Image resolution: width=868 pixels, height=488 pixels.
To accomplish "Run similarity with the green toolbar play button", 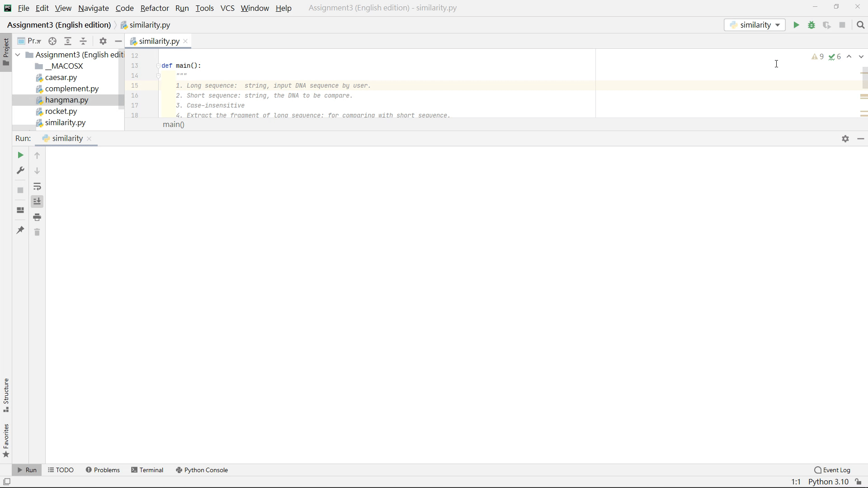I will coord(796,25).
